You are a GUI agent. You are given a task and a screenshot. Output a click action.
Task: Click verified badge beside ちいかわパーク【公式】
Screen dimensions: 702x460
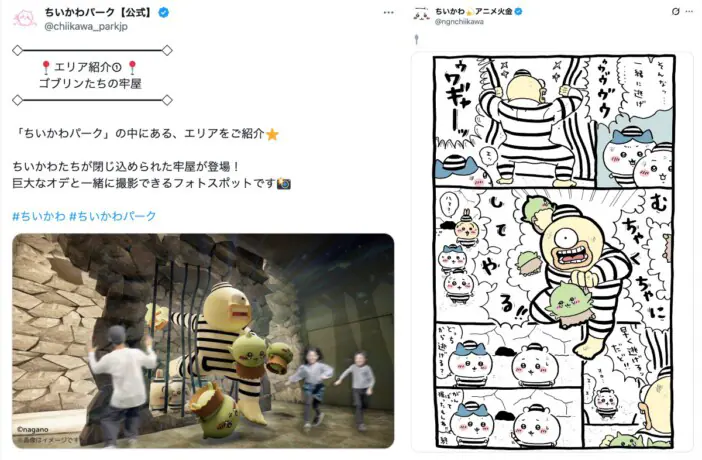[x=164, y=13]
